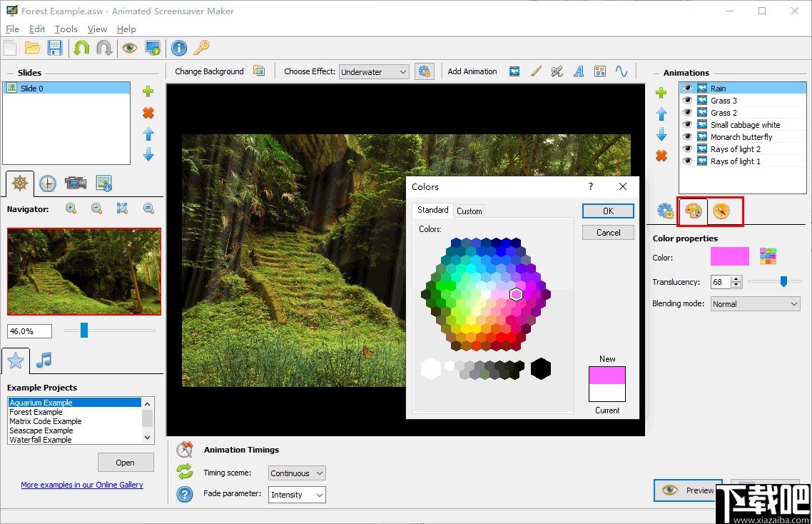The width and height of the screenshot is (812, 524).
Task: Hide the Rain animation with eye icon
Action: click(687, 89)
